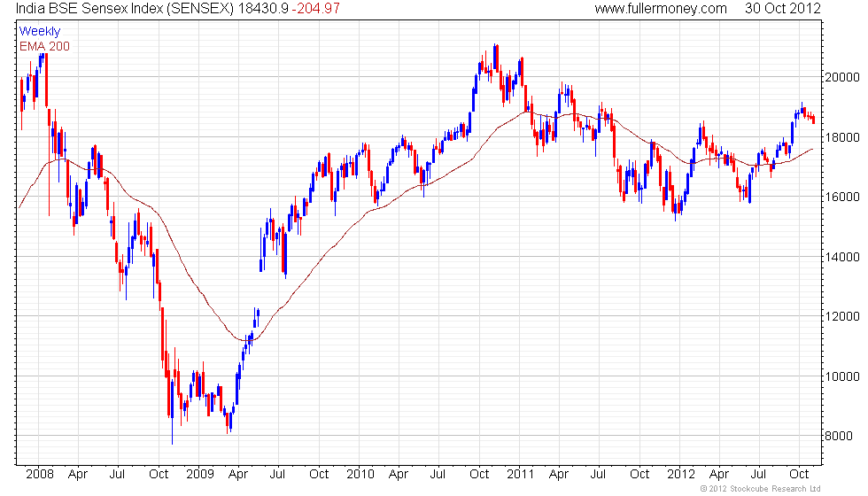This screenshot has width=868, height=496.
Task: Click the blue 'Weekly' label
Action: [x=39, y=31]
